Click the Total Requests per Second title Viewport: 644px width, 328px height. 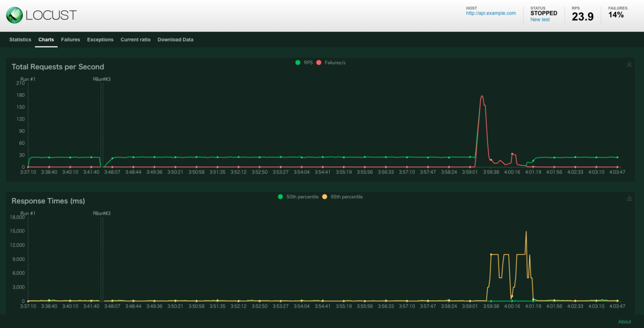[x=58, y=67]
